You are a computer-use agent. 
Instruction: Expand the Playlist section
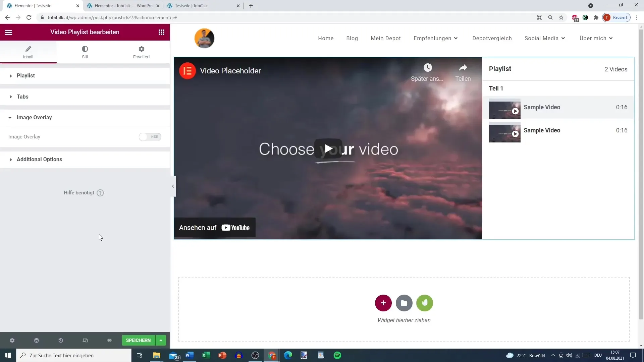pos(25,75)
